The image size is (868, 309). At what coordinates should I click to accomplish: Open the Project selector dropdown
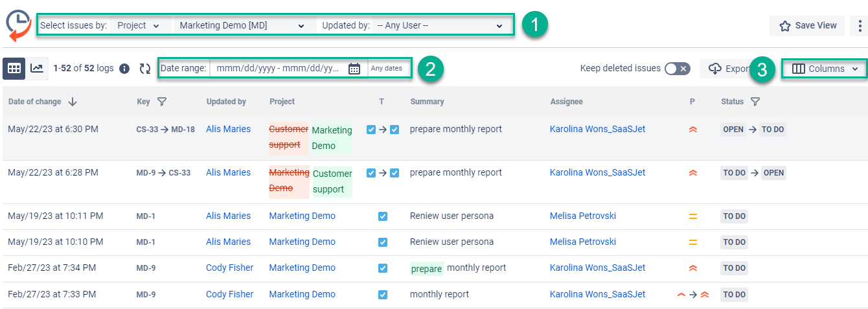[x=138, y=26]
